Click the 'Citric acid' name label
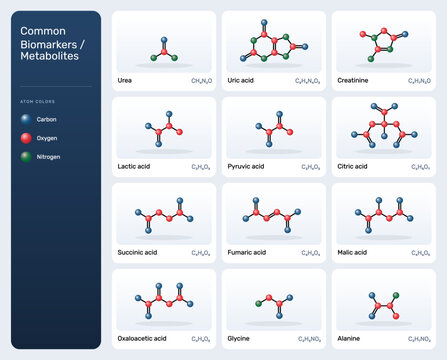The height and width of the screenshot is (360, 447). click(352, 166)
